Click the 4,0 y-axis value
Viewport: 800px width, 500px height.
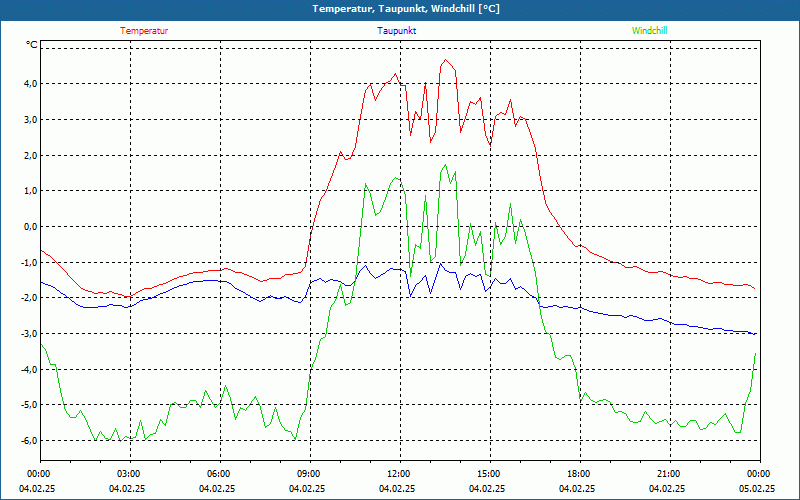(29, 84)
